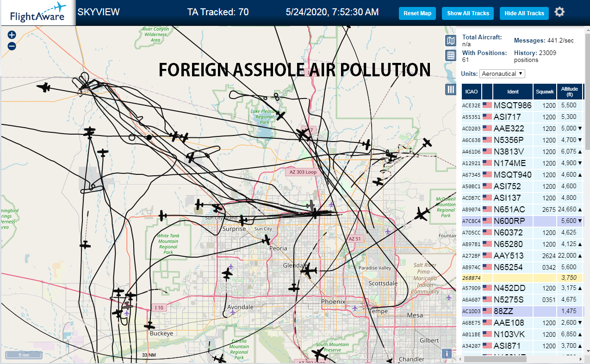Select aircraft row ASI137
This screenshot has height=364, width=590.
pos(523,198)
